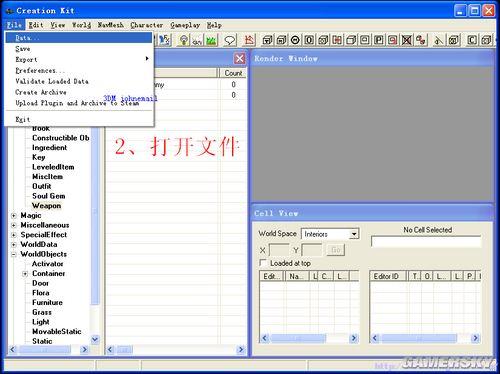This screenshot has height=374, width=500.
Task: Select Data... from the File menu
Action: coord(79,37)
